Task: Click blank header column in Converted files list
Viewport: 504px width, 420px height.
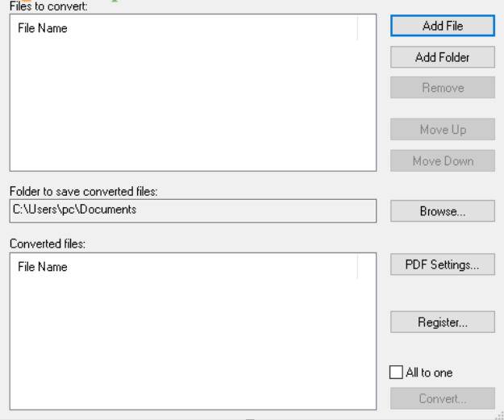Action: point(366,267)
